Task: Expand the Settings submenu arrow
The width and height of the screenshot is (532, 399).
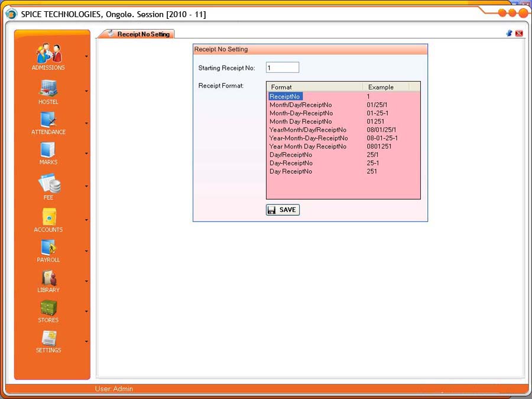Action: pos(86,342)
